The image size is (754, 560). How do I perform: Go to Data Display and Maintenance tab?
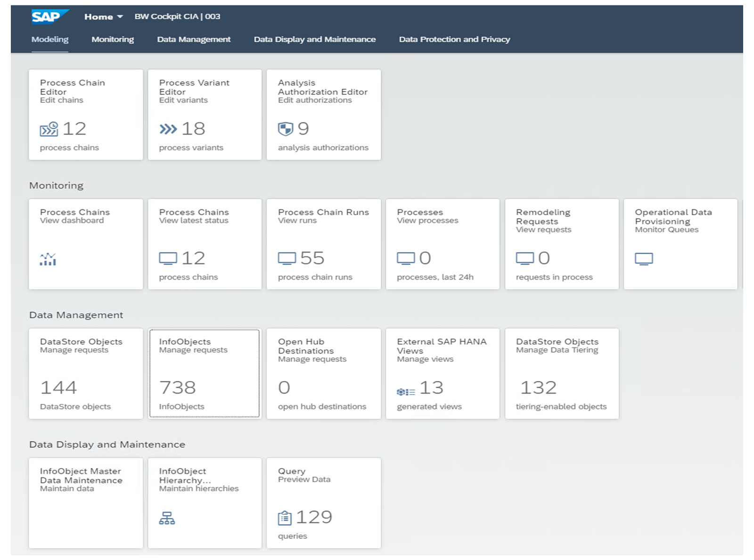click(x=315, y=40)
